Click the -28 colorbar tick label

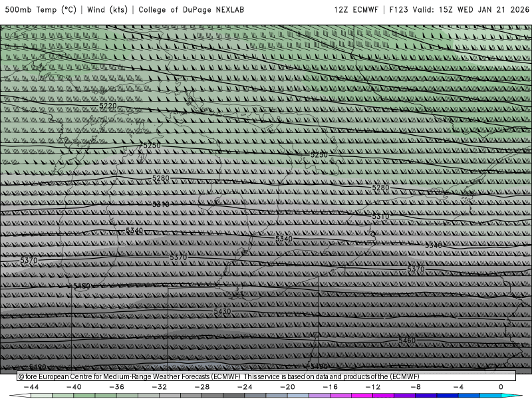click(x=202, y=387)
